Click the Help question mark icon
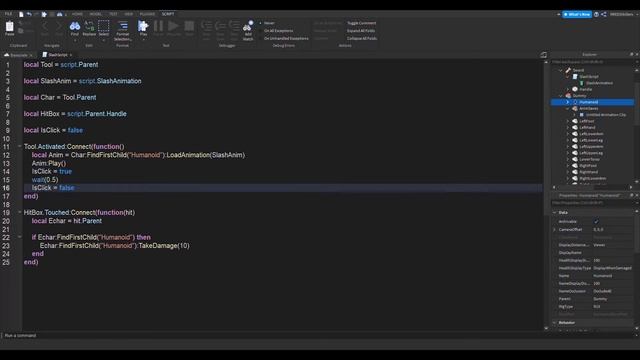This screenshot has height=360, width=640. point(596,14)
